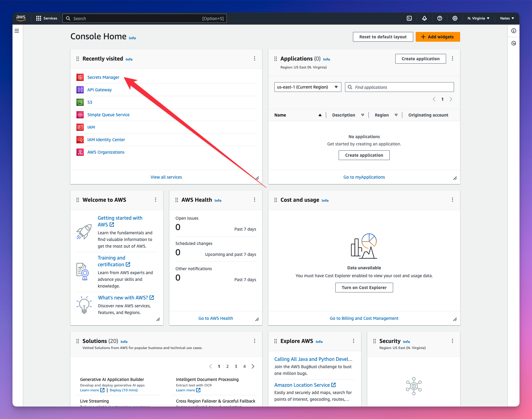The image size is (532, 419).
Task: Open Go to Billing and Cost Management
Action: pyautogui.click(x=364, y=318)
